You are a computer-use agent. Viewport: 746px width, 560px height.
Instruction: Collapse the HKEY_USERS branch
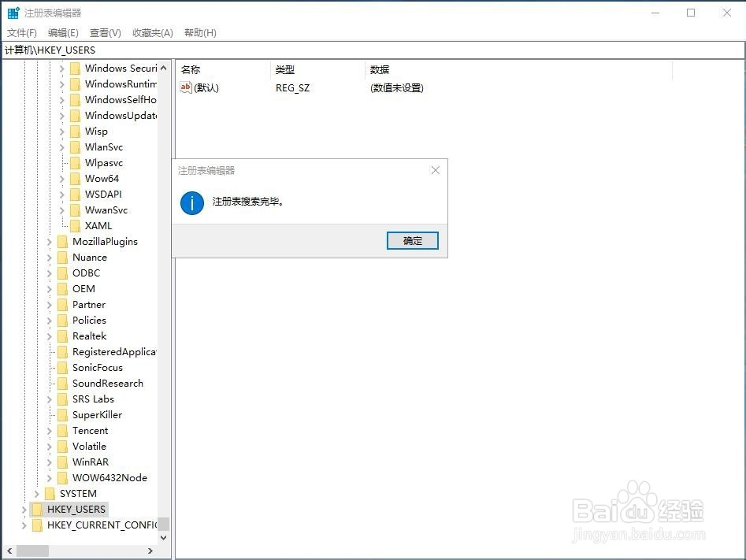coord(24,509)
